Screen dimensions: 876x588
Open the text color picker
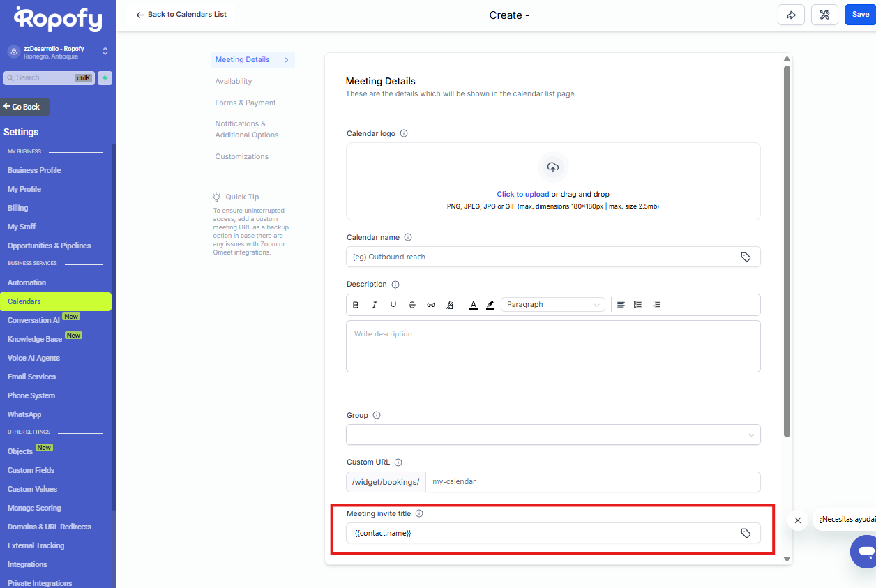click(x=474, y=305)
